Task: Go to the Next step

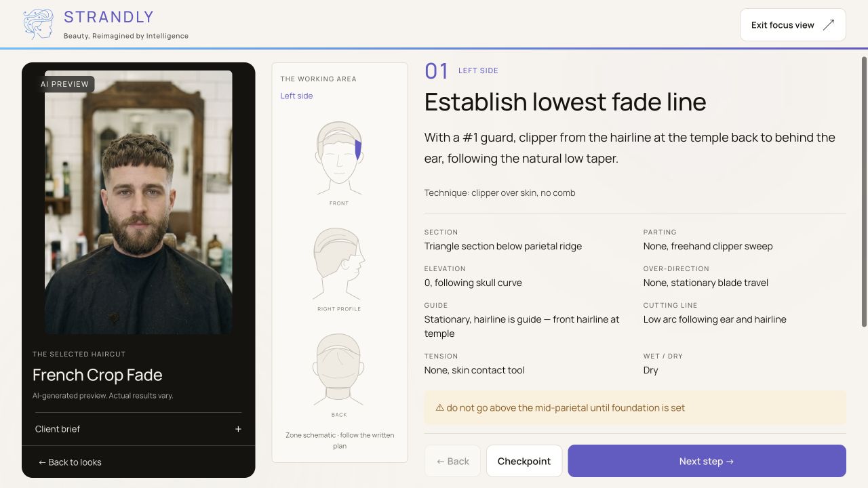Action: [707, 461]
